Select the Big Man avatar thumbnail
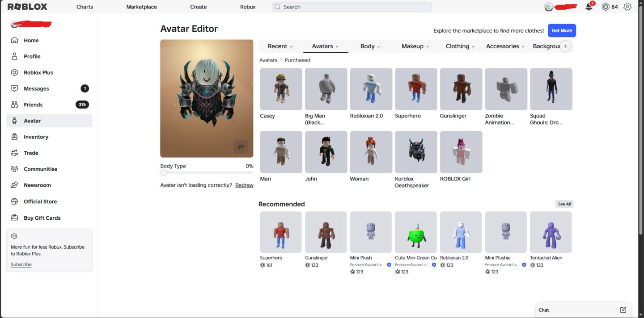Image resolution: width=644 pixels, height=318 pixels. (326, 89)
